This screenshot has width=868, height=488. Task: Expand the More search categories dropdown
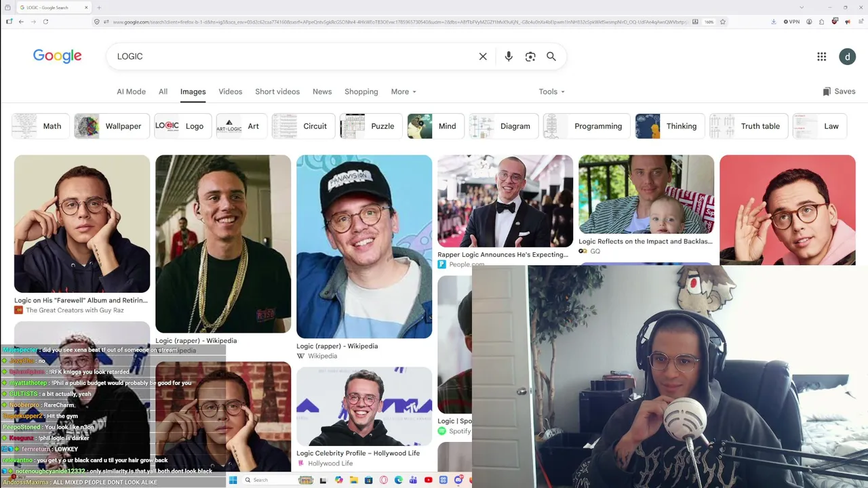[403, 91]
